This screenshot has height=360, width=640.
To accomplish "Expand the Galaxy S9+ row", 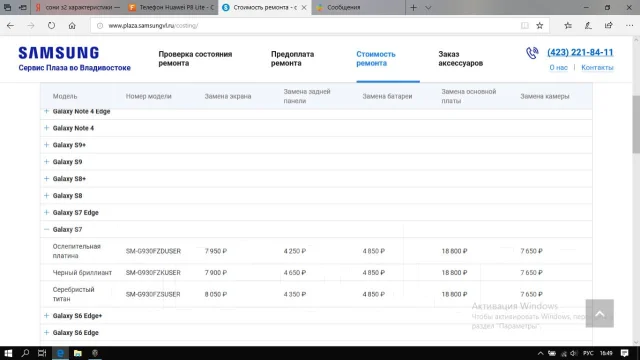I will pos(47,145).
